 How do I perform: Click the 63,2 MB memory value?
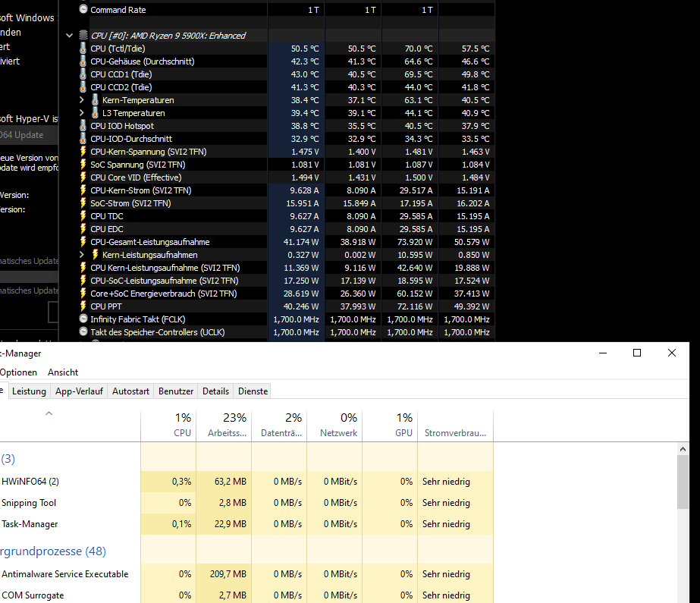click(x=231, y=481)
